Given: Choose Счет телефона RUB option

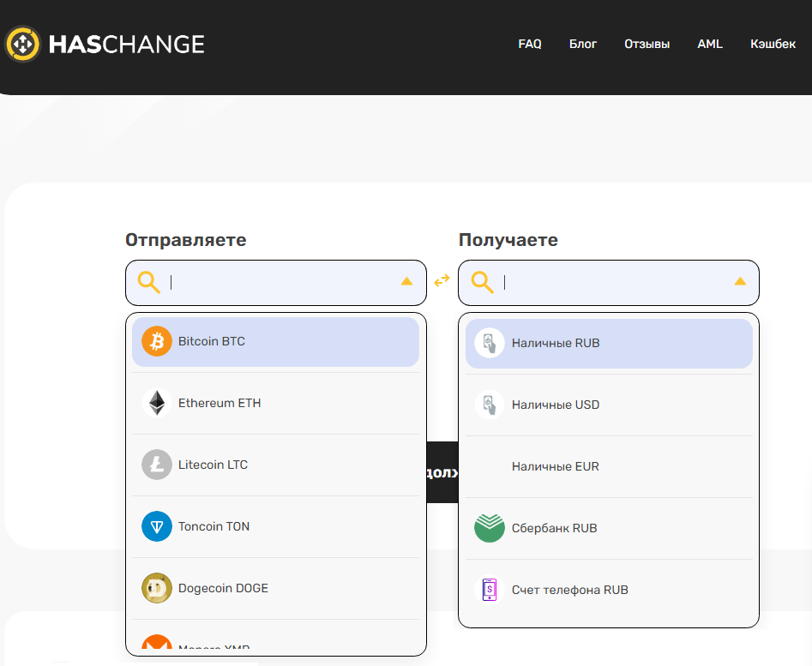Looking at the screenshot, I should point(609,590).
